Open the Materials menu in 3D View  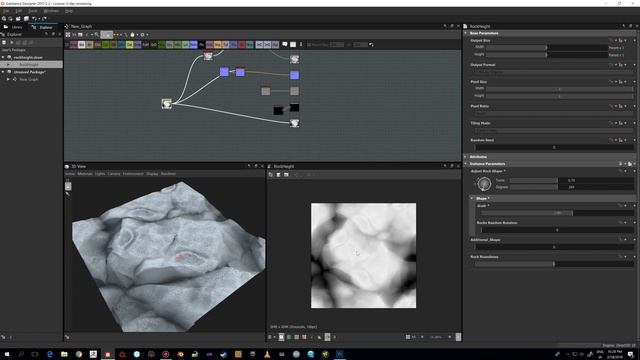point(85,174)
